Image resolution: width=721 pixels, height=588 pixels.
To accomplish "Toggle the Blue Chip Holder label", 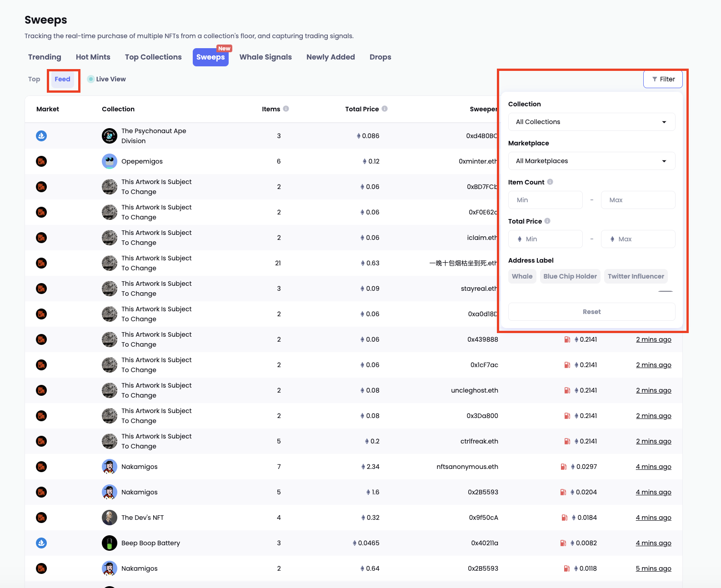I will [570, 276].
